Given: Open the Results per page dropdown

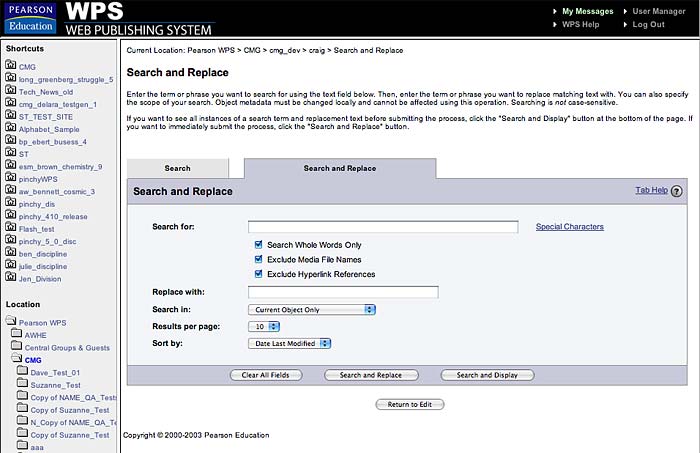Looking at the screenshot, I should point(264,326).
